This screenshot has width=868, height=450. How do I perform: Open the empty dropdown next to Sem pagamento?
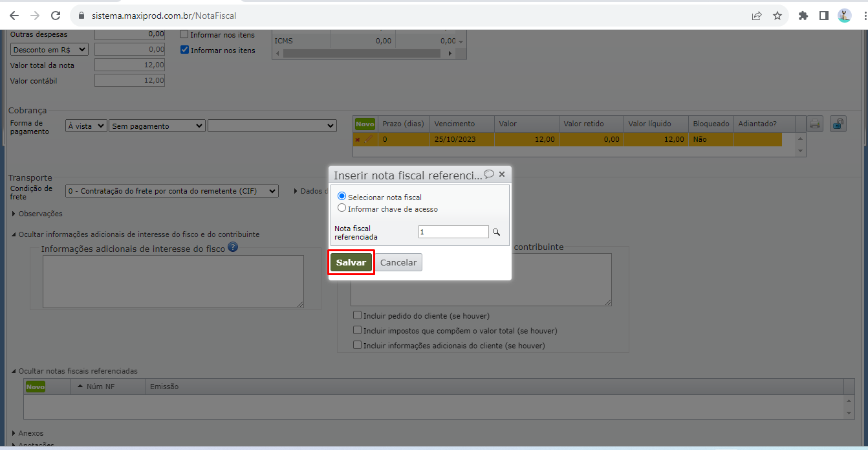(x=272, y=126)
